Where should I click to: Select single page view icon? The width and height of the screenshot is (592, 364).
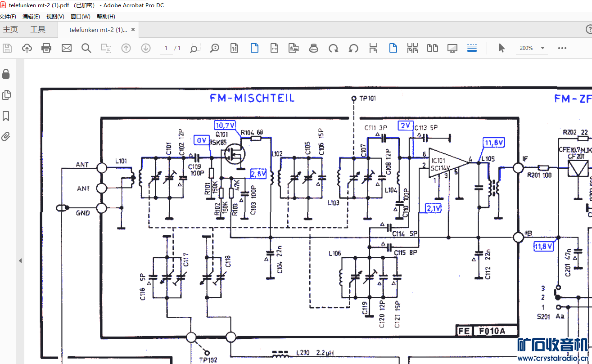coord(393,48)
